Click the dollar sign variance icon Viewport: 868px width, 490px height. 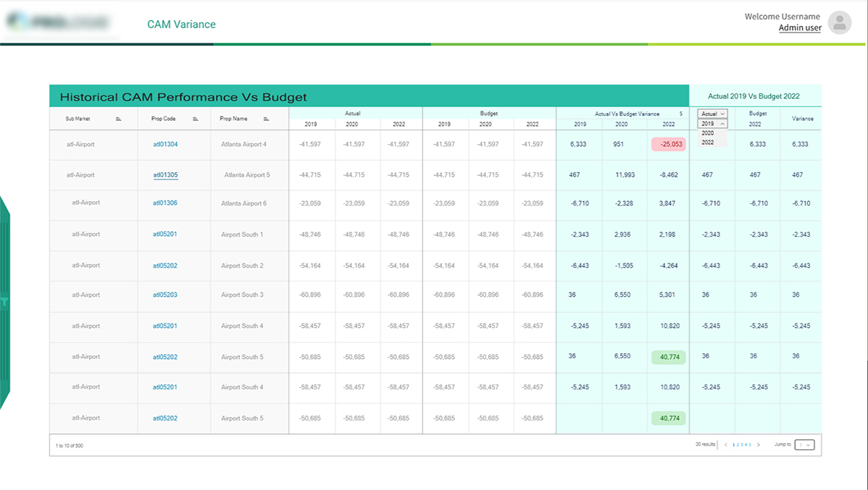click(x=681, y=114)
